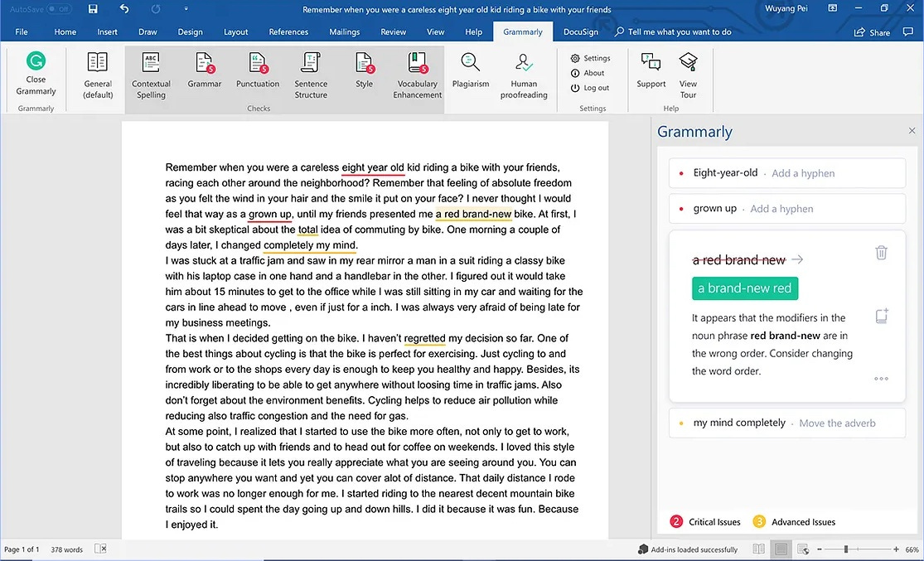The image size is (924, 561).
Task: Expand the grown up hyphen suggestion
Action: 786,209
